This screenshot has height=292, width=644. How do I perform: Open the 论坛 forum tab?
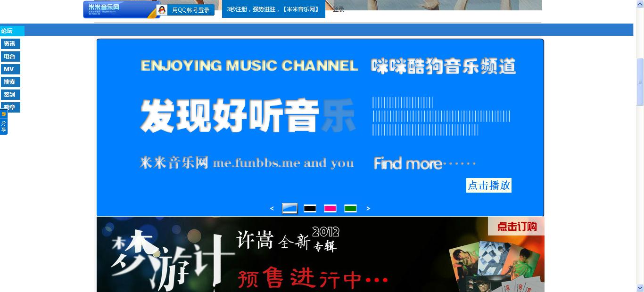pyautogui.click(x=12, y=31)
